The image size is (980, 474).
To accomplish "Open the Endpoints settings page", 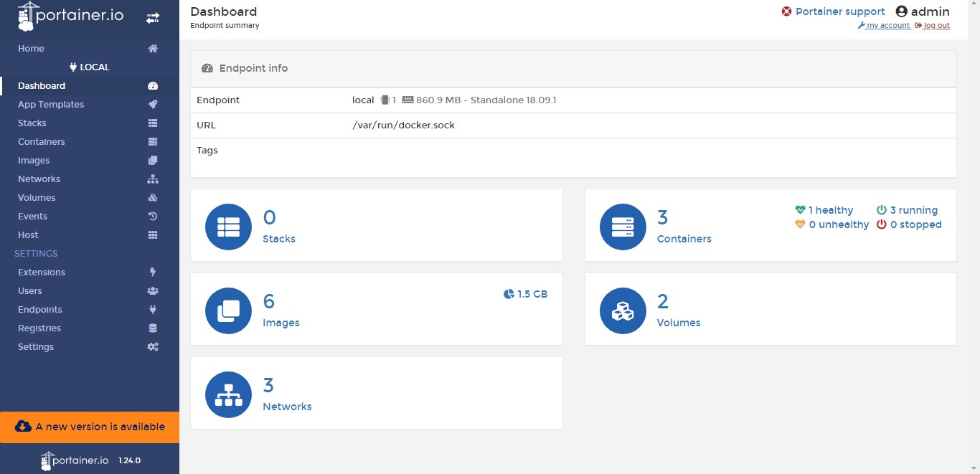I will (x=40, y=310).
